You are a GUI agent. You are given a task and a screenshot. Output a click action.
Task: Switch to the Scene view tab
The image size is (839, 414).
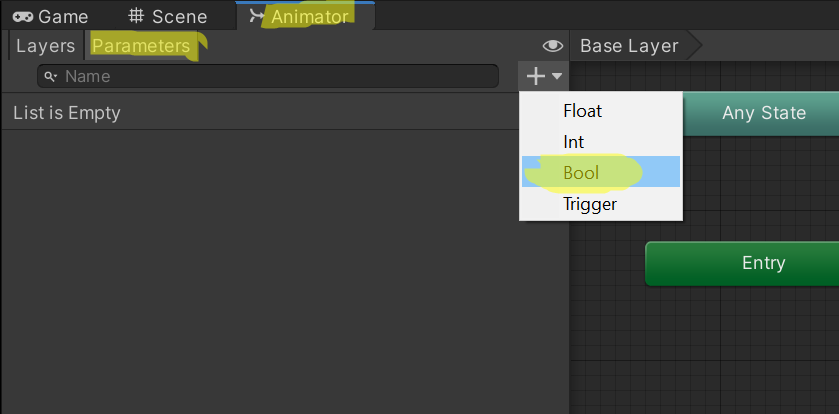(168, 17)
